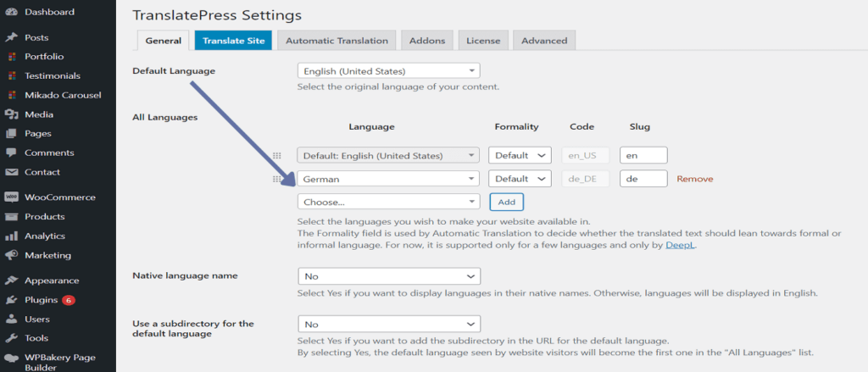The image size is (868, 372).
Task: Open the License tab
Action: [x=482, y=41]
